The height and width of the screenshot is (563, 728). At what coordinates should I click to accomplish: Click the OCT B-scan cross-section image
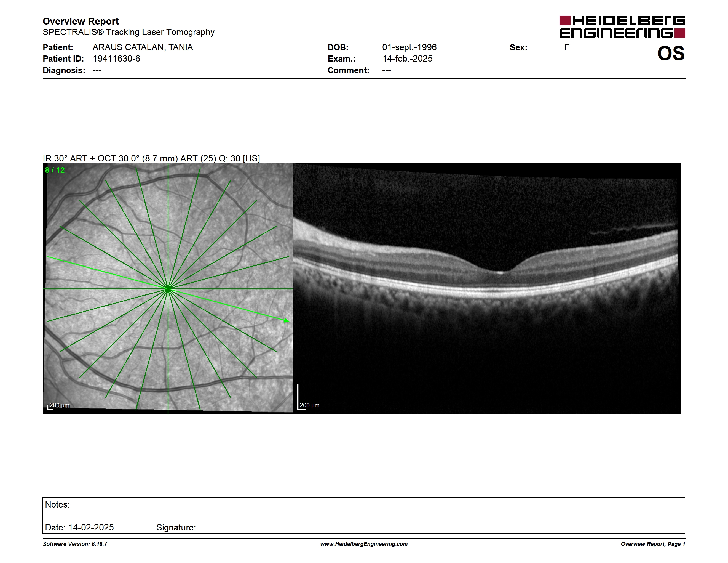click(487, 288)
